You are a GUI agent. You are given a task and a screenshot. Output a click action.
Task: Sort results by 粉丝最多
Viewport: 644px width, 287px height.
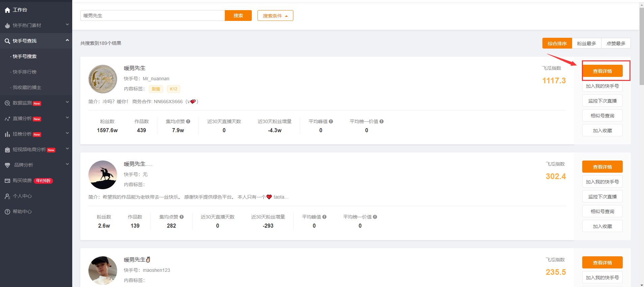(587, 43)
